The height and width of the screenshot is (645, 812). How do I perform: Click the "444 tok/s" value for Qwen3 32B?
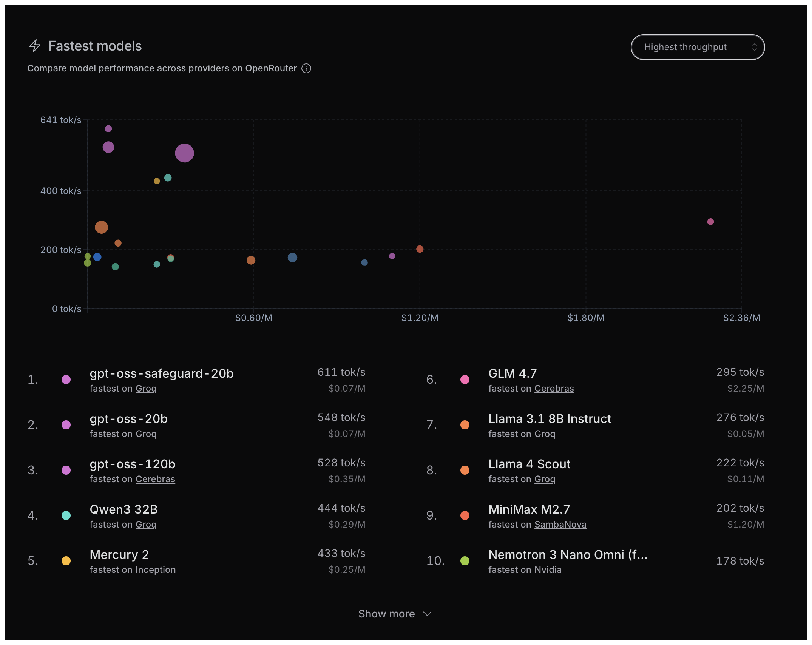[341, 508]
